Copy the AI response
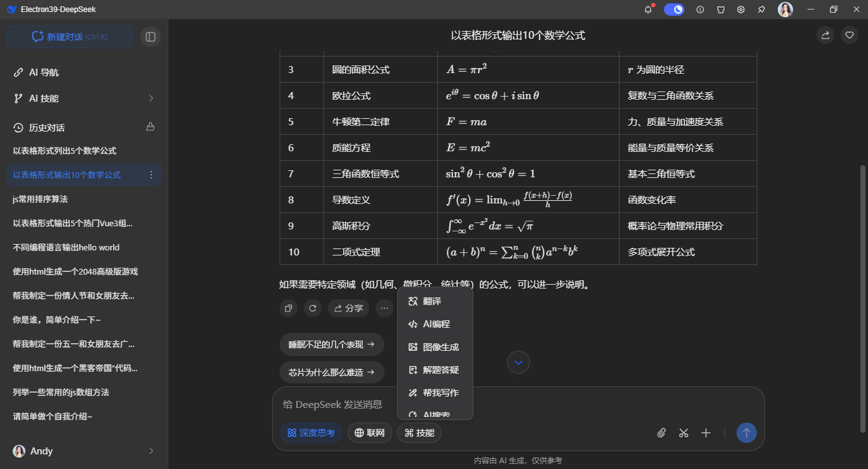 [x=288, y=308]
